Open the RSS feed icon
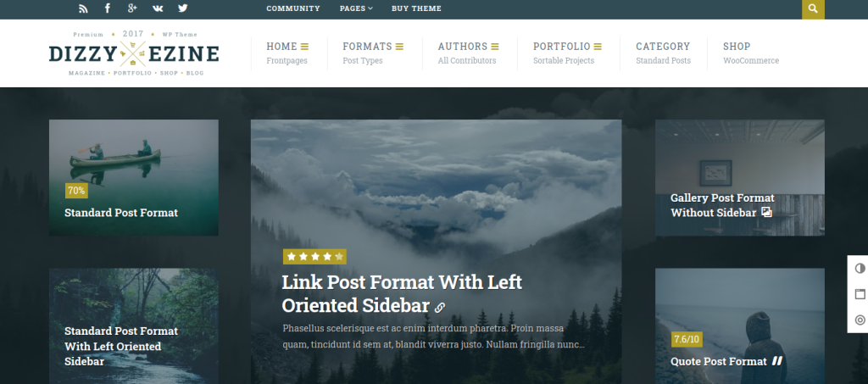868x384 pixels. pyautogui.click(x=83, y=8)
